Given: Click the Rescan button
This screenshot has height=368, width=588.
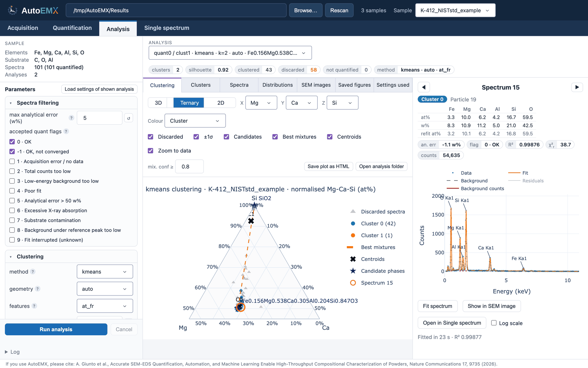Looking at the screenshot, I should 339,10.
